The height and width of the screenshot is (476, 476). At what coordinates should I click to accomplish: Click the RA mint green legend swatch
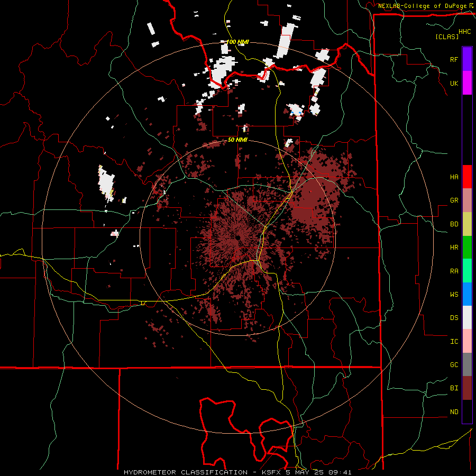coord(467,271)
